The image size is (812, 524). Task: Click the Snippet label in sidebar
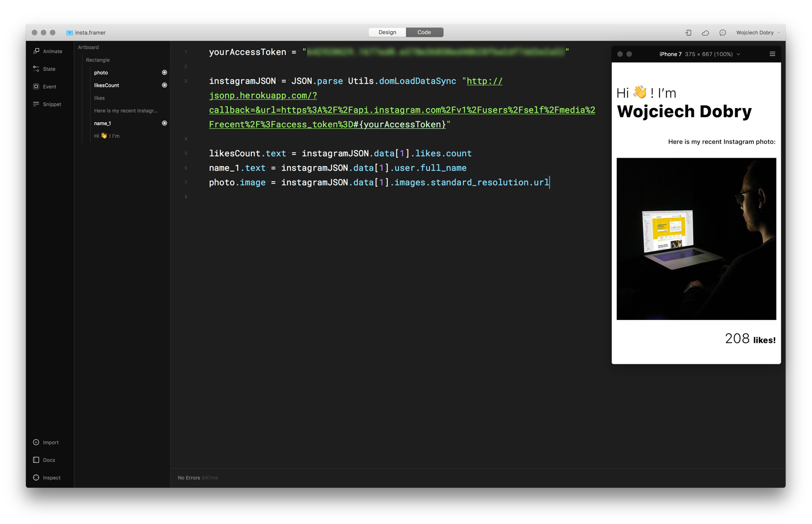point(52,104)
